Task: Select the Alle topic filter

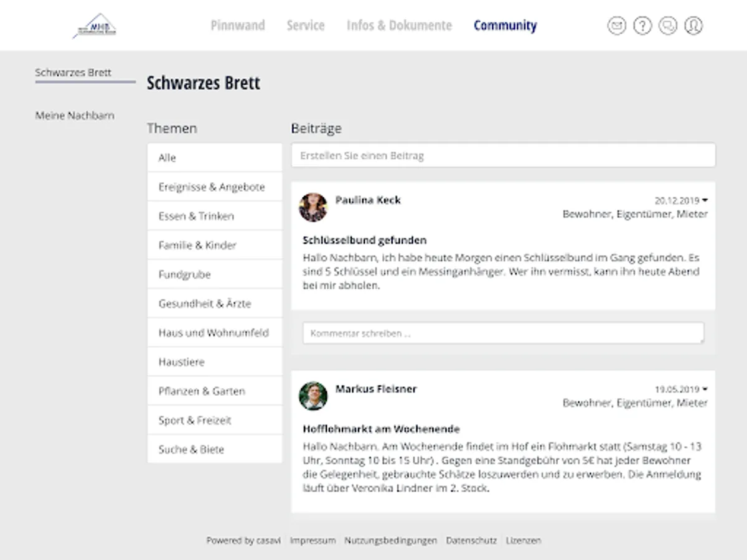Action: (215, 158)
